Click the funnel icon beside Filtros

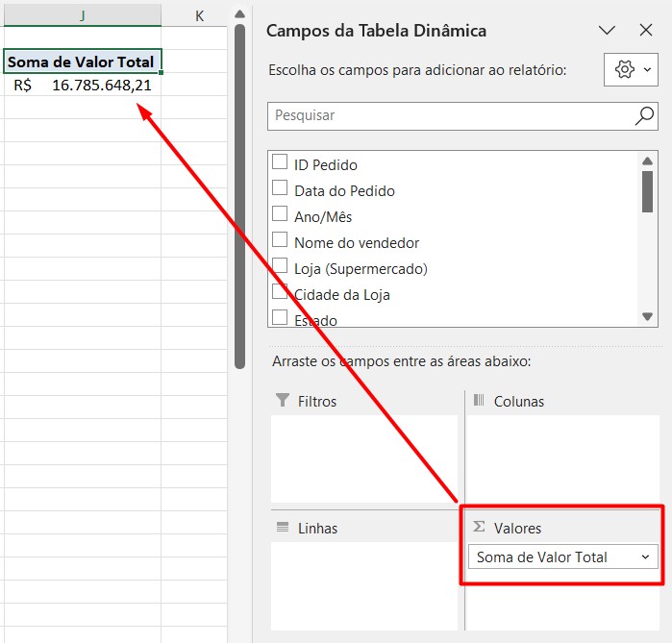click(283, 401)
